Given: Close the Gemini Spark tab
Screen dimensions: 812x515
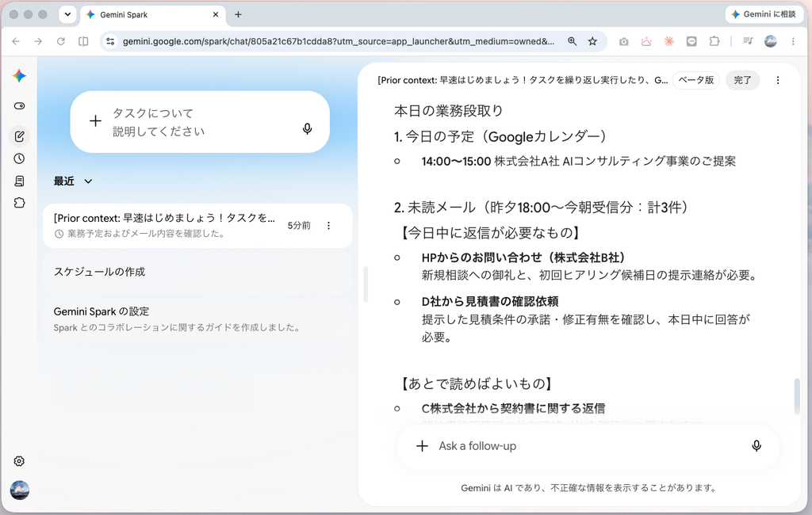Looking at the screenshot, I should (216, 15).
